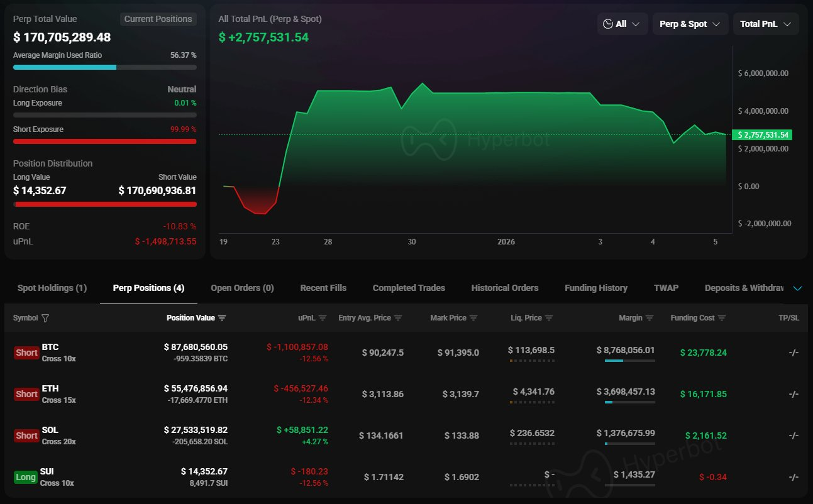Screen dimensions: 813x504
Task: Click the Margin column sort icon
Action: click(650, 318)
